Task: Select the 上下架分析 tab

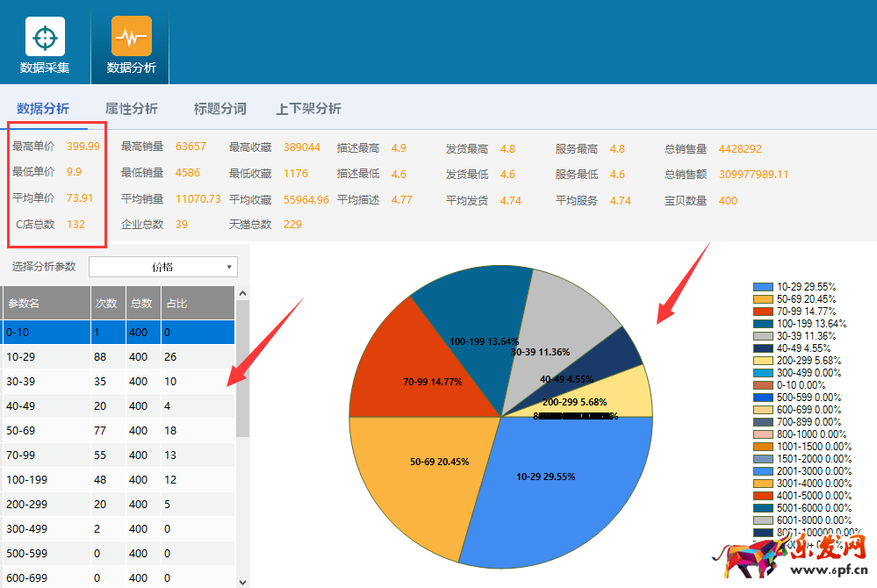Action: pyautogui.click(x=308, y=109)
